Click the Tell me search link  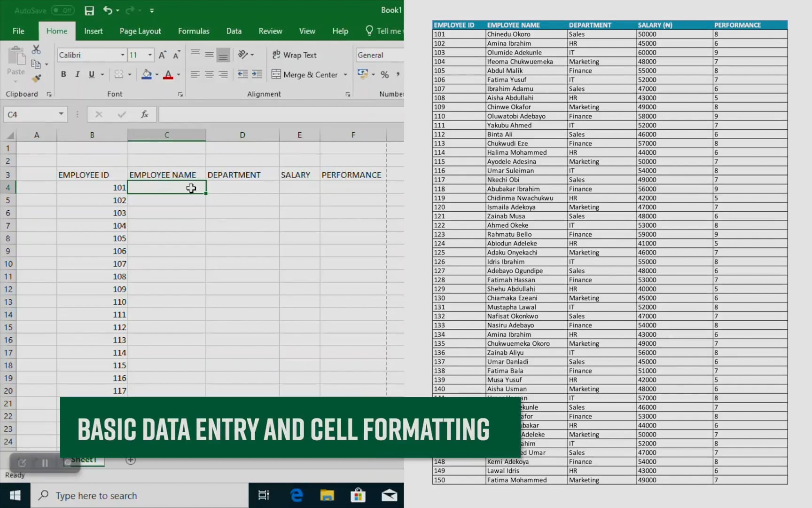coord(383,31)
